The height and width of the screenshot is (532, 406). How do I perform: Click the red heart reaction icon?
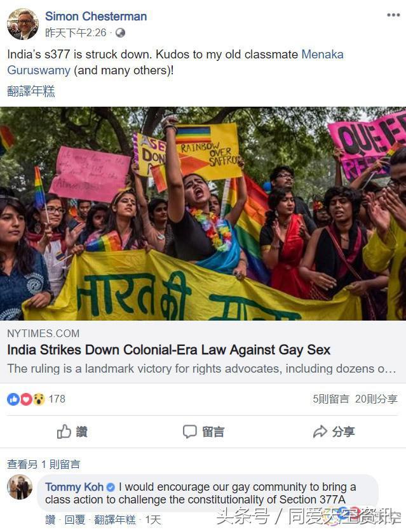coord(26,399)
